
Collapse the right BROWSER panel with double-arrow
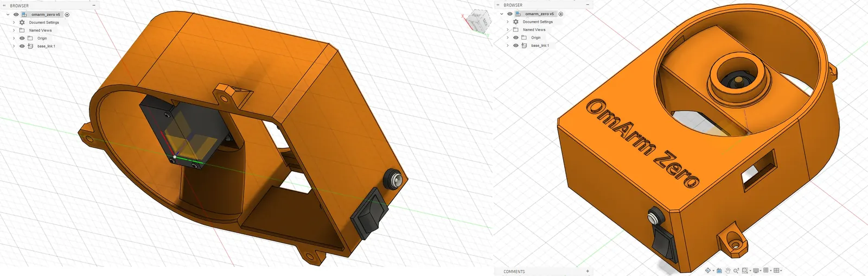[x=498, y=5]
